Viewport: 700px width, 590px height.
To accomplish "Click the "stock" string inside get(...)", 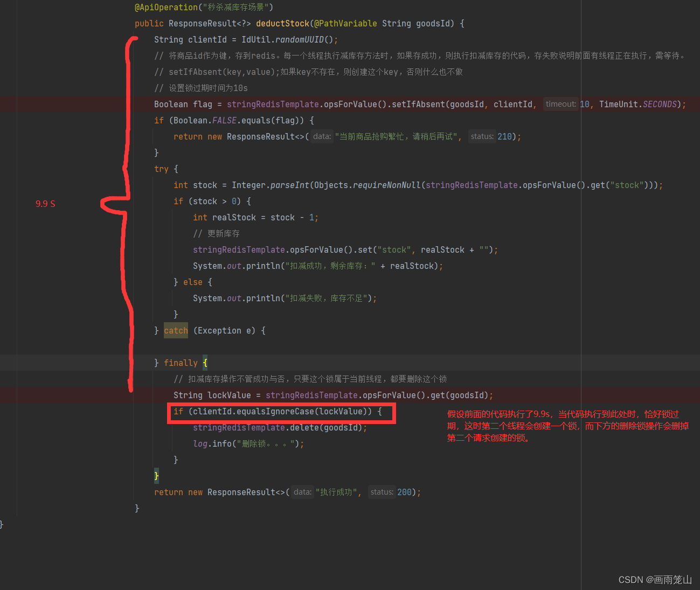I will (627, 185).
